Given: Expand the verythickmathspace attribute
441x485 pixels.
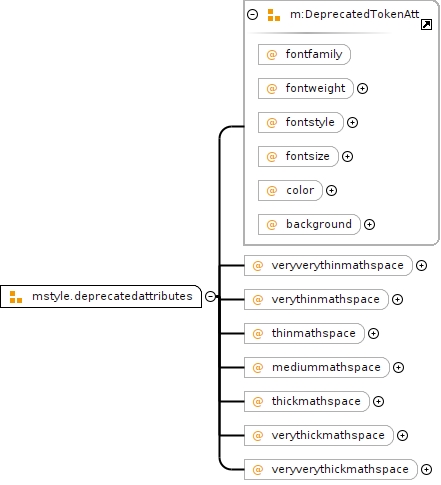Looking at the screenshot, I should point(402,436).
